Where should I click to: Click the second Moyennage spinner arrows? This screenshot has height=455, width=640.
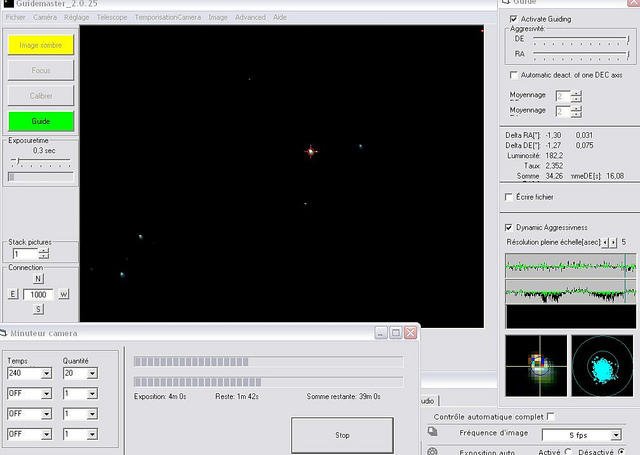point(576,111)
